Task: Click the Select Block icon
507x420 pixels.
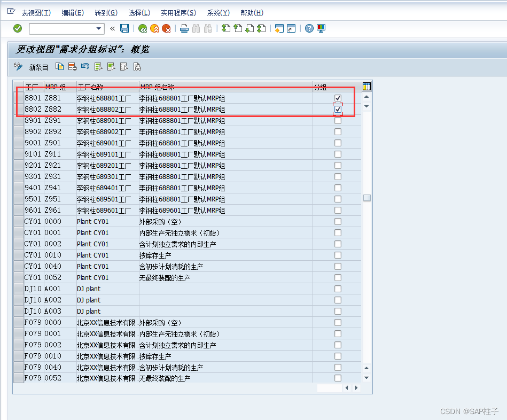Action: (x=111, y=67)
